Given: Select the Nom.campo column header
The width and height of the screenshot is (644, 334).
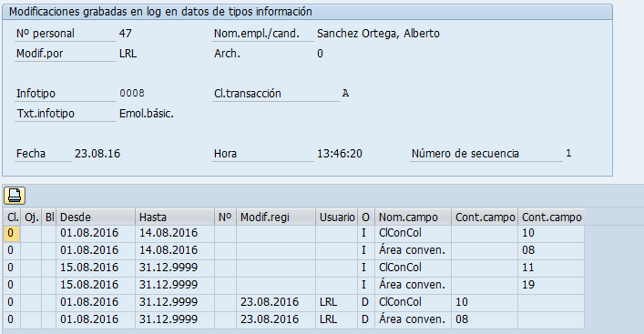Looking at the screenshot, I should [414, 218].
